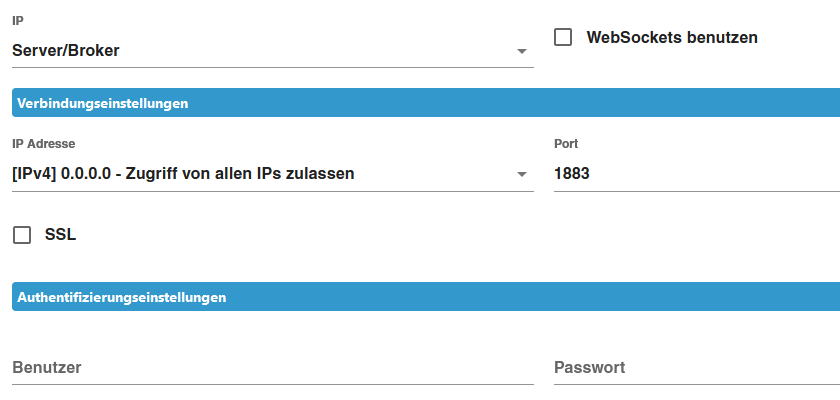Click the underline beneath the Server/Broker selector
The width and height of the screenshot is (840, 400).
pyautogui.click(x=272, y=68)
